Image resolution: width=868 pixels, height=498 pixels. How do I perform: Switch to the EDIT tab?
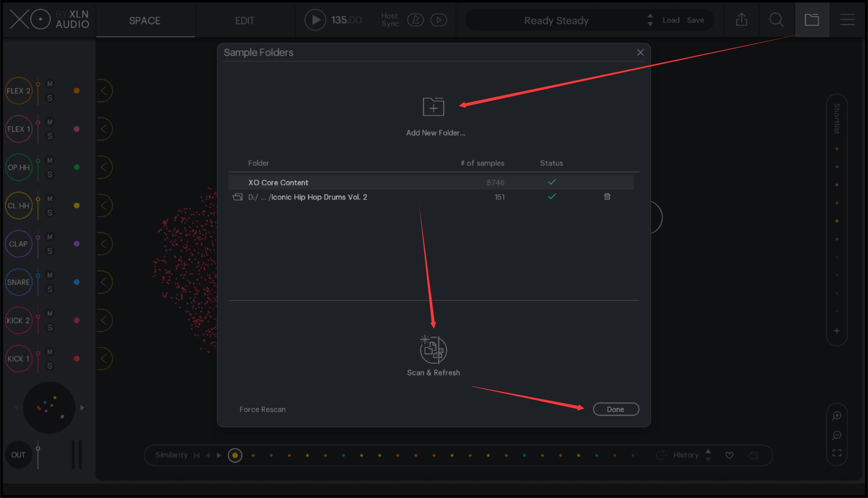pyautogui.click(x=245, y=20)
